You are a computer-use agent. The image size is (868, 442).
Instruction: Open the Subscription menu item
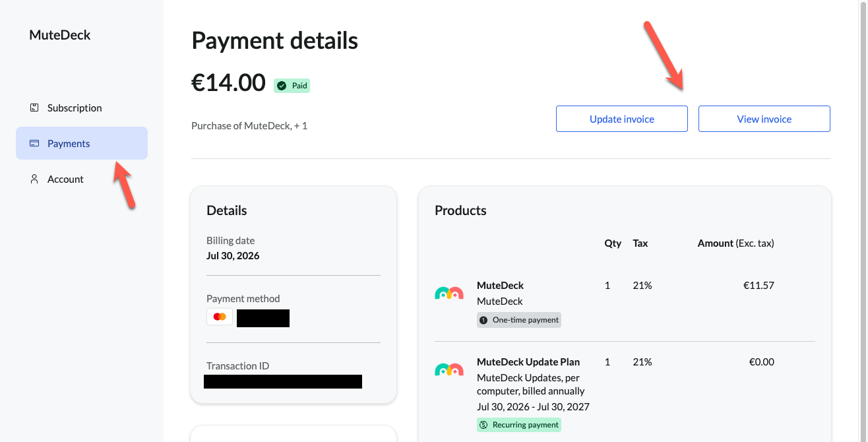click(82, 108)
